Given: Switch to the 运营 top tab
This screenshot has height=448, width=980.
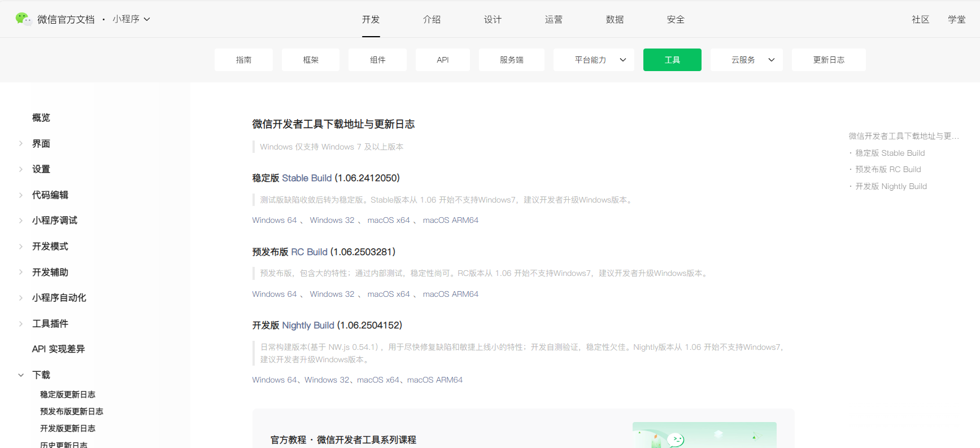Looking at the screenshot, I should coord(554,19).
